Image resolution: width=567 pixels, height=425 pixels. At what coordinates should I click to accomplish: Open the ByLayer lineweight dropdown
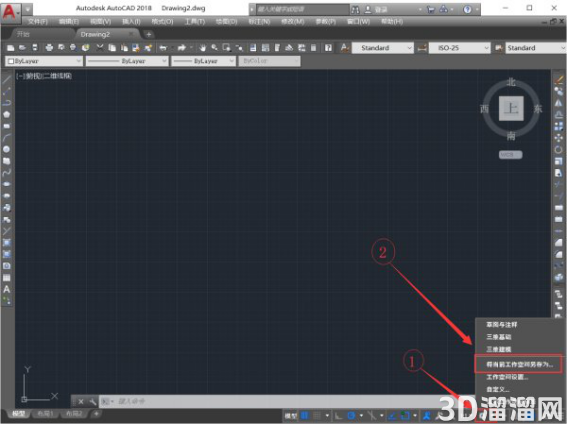point(204,61)
